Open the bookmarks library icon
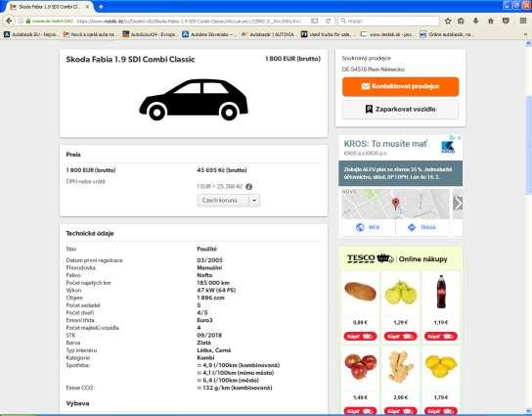 [461, 21]
